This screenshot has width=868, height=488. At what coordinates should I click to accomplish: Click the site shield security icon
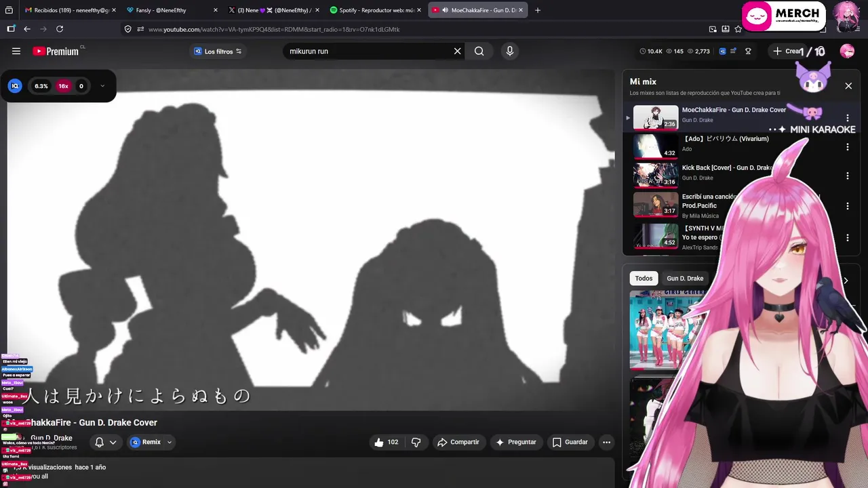point(127,29)
